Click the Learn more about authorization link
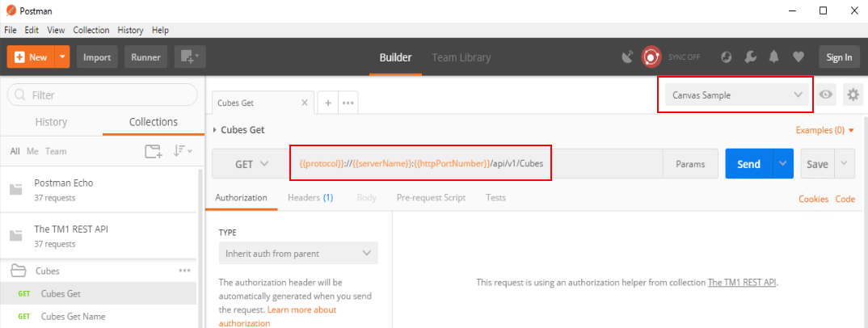Image resolution: width=868 pixels, height=328 pixels. click(x=301, y=310)
